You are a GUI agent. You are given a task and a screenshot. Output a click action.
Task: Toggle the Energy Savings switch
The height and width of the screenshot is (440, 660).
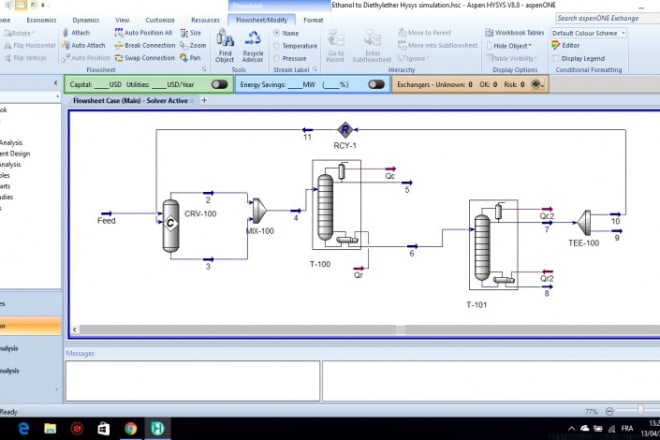376,84
